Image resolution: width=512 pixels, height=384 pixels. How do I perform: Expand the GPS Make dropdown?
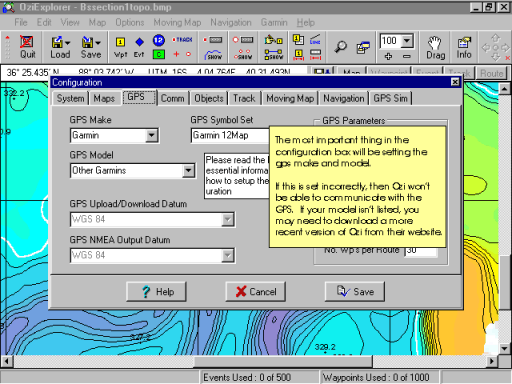click(152, 135)
